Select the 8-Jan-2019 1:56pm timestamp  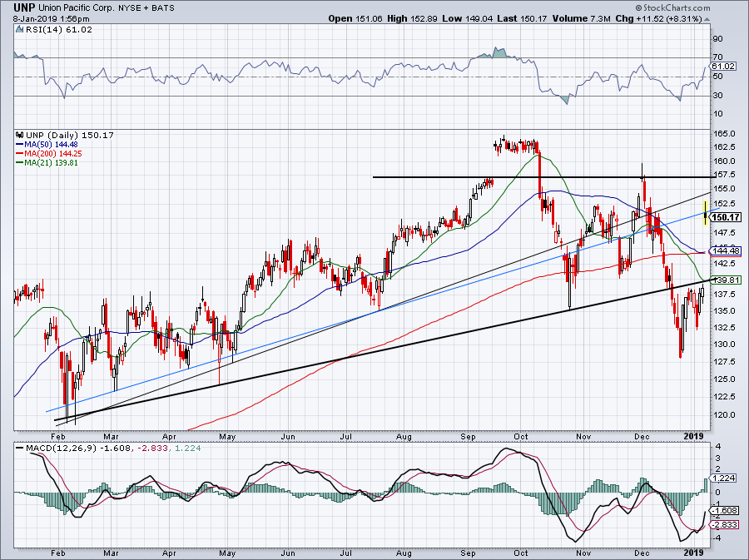tap(51, 19)
